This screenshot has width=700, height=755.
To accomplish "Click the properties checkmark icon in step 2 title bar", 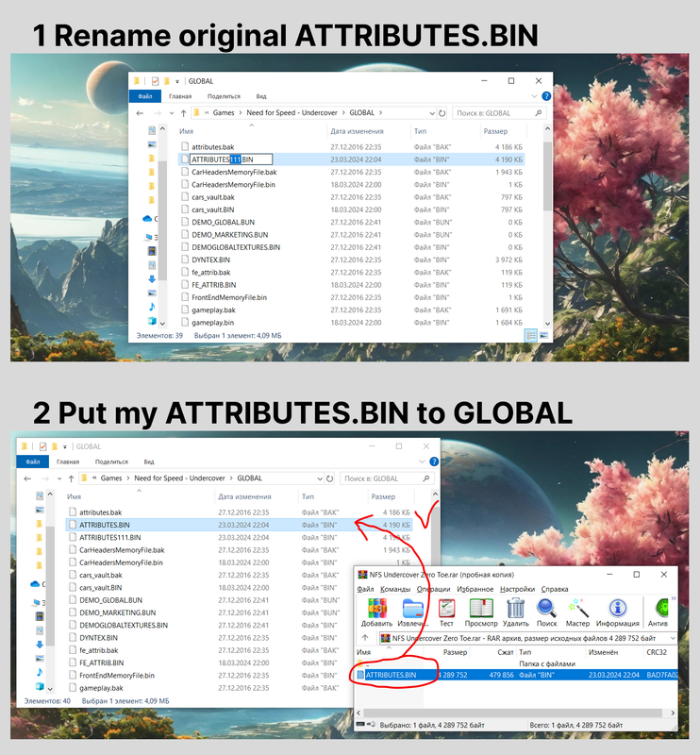I will (42, 446).
